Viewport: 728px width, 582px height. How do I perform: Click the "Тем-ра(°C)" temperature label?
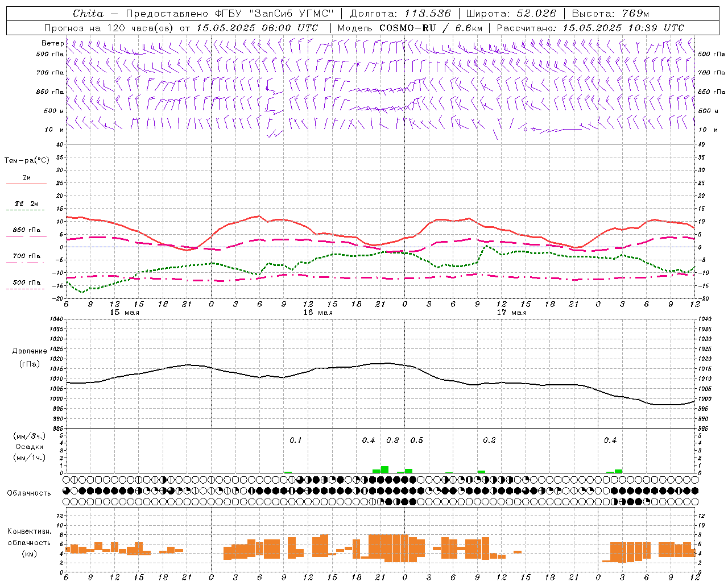(27, 161)
